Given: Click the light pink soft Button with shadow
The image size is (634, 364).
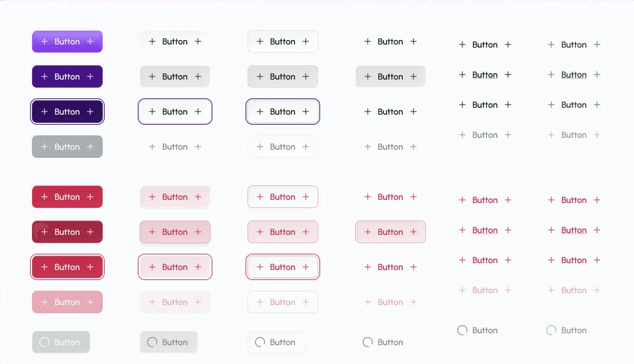Looking at the screenshot, I should point(175,232).
